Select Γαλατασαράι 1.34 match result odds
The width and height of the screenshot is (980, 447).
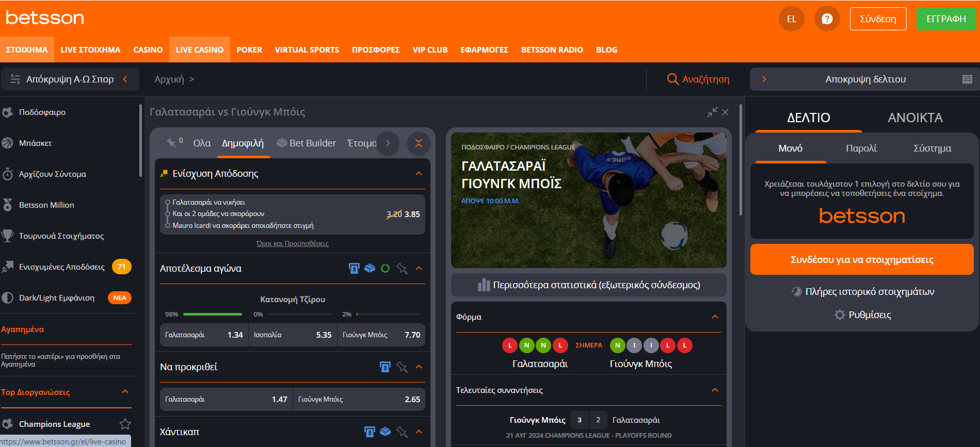[204, 335]
